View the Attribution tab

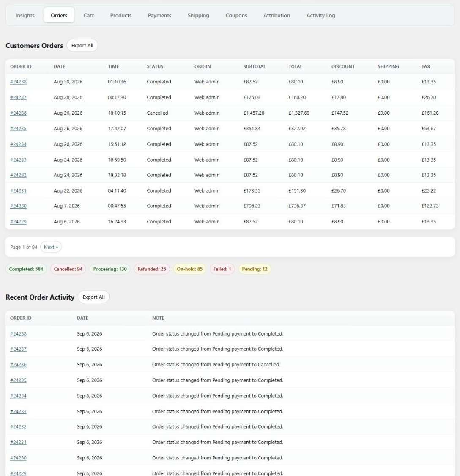[277, 15]
